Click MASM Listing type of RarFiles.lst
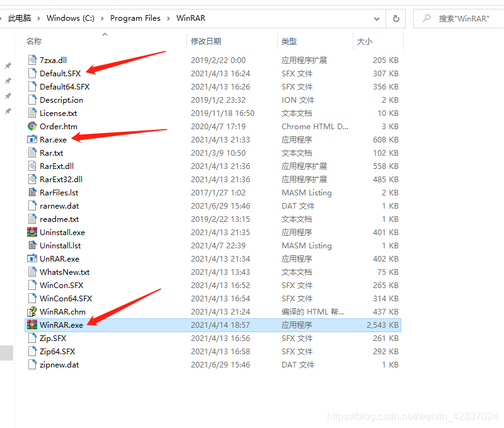Screen dimensions: 504x428 (307, 193)
